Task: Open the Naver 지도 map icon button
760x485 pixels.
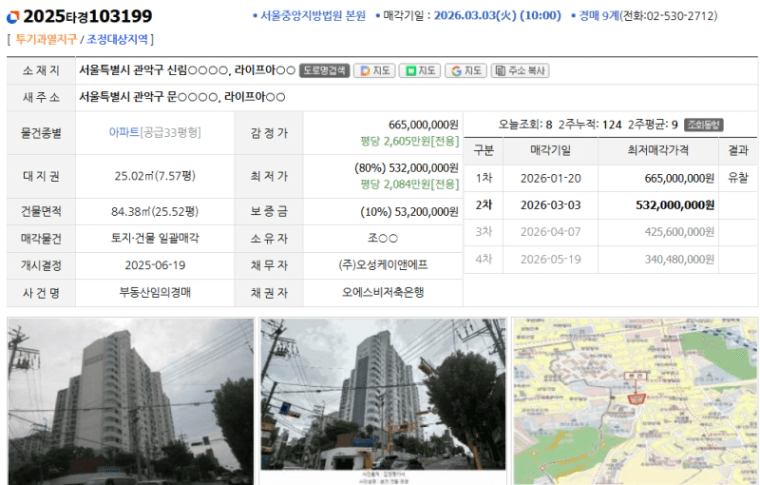Action: (419, 71)
